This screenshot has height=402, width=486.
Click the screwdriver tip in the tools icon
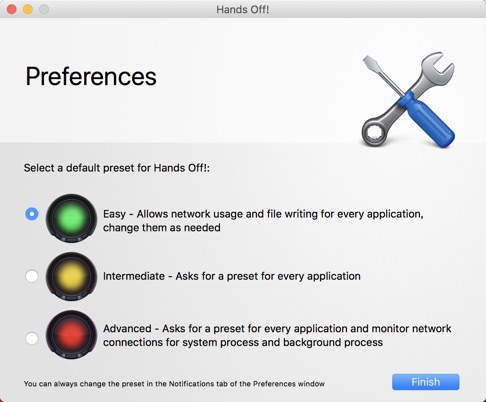[371, 63]
